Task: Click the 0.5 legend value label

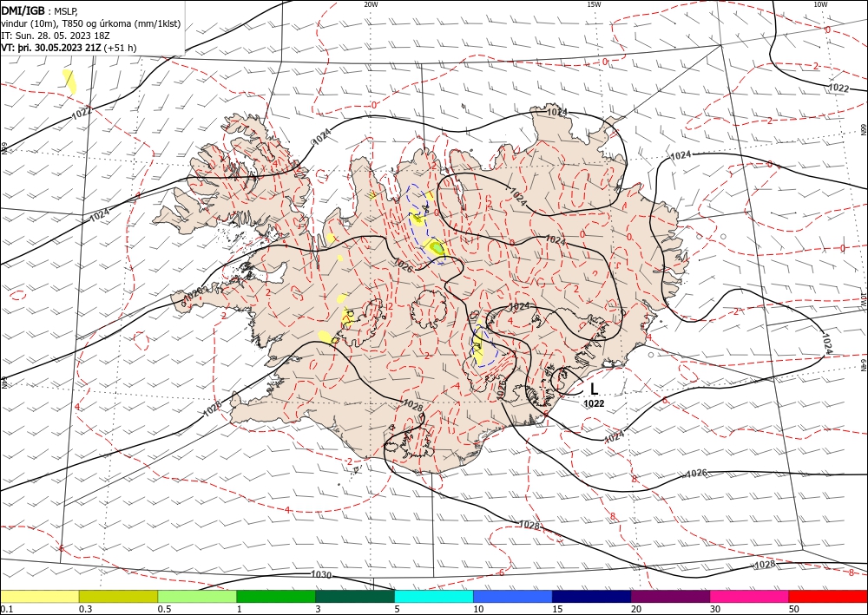Action: pyautogui.click(x=164, y=609)
